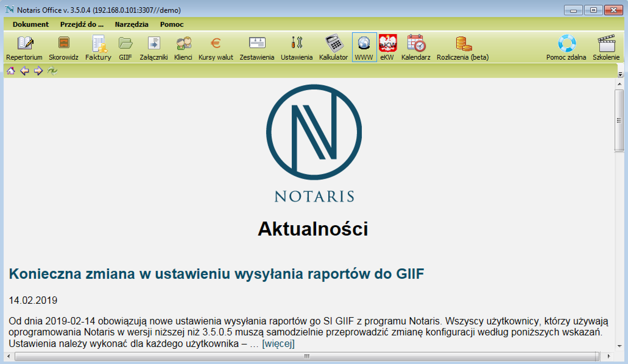
Task: Open the GIIF report settings article headline
Action: pos(217,274)
